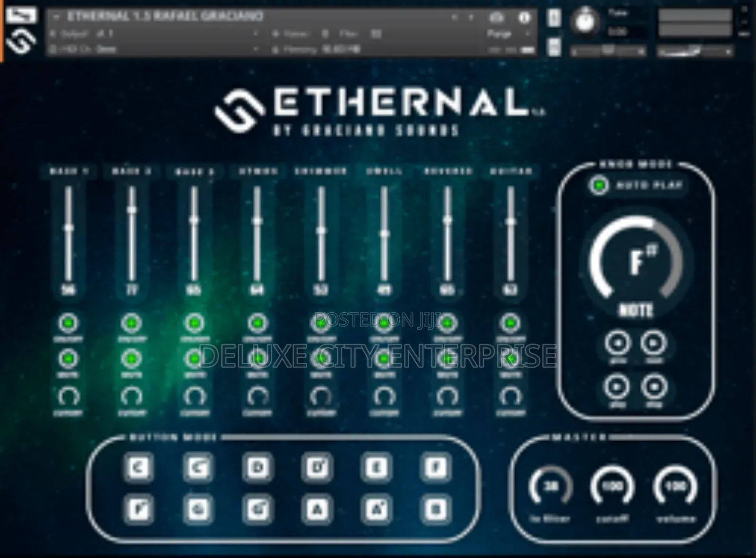This screenshot has width=756, height=558.
Task: Open the Purge dropdown menu
Action: [x=509, y=34]
